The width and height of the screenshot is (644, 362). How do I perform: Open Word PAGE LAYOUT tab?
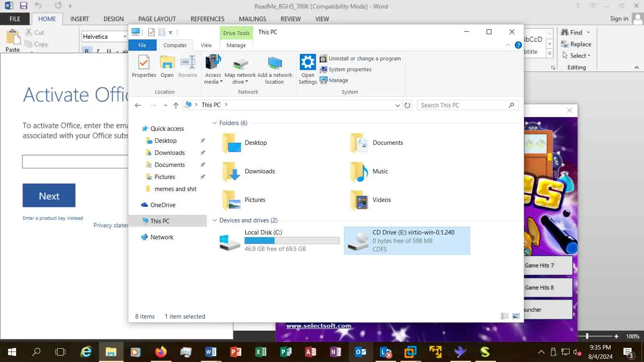tap(157, 19)
